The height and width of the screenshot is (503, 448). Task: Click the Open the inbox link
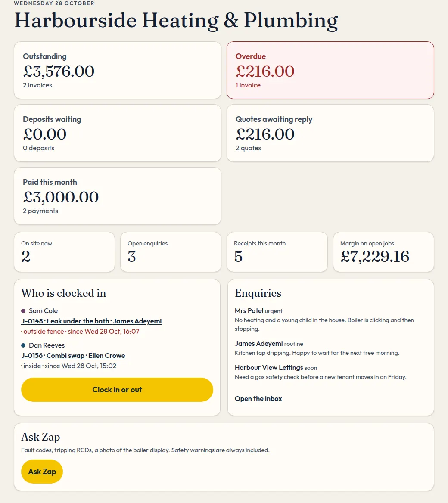(x=258, y=399)
